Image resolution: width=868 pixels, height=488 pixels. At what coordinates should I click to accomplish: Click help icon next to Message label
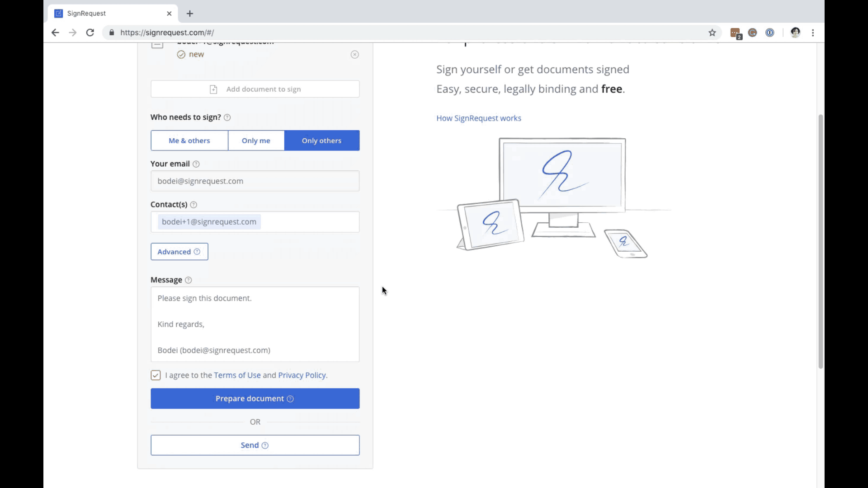point(189,280)
